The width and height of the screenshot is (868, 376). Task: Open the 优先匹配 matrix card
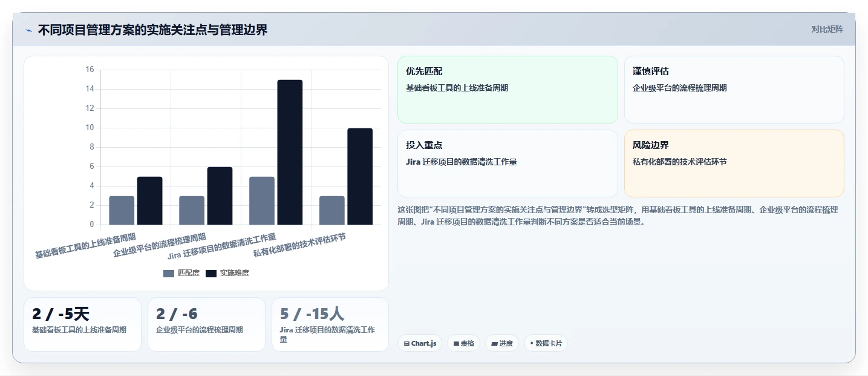point(507,90)
